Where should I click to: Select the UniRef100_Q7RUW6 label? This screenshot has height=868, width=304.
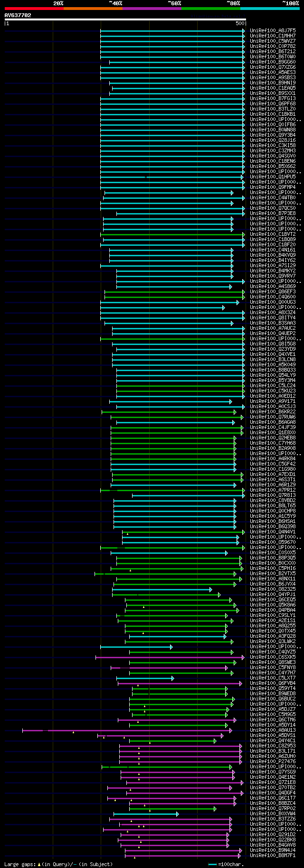273,417
